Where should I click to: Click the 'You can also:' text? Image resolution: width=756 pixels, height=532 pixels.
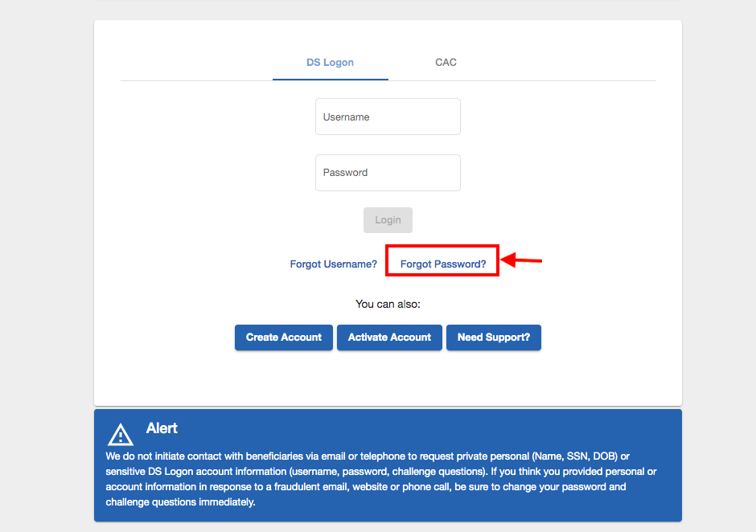(x=388, y=304)
